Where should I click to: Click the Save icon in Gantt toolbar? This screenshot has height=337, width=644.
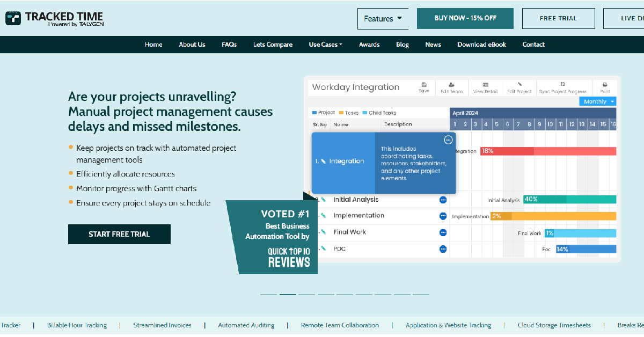pyautogui.click(x=424, y=85)
